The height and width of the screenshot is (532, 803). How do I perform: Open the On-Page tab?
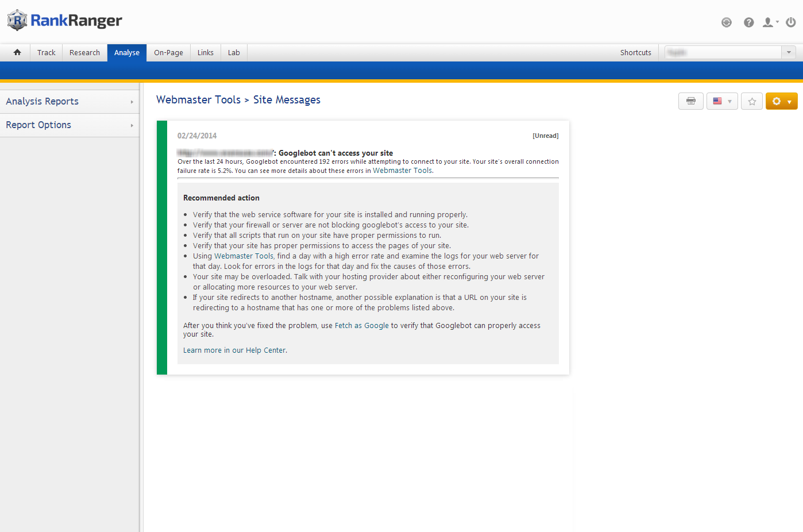[168, 52]
